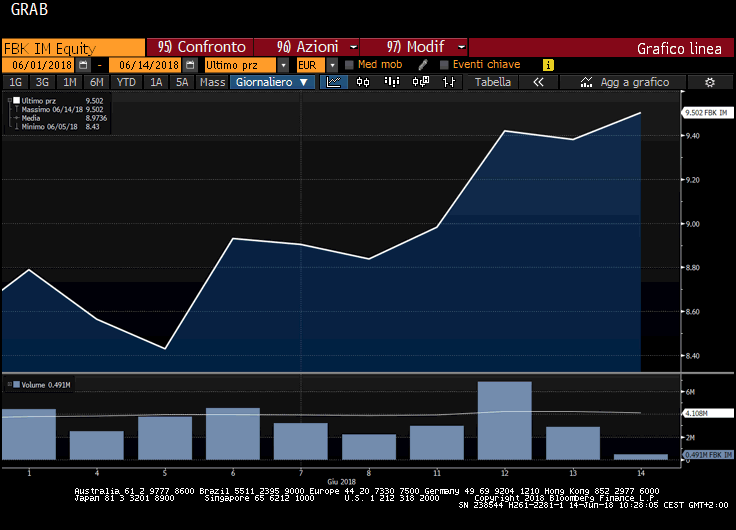
Task: Click the yellow info icon
Action: (548, 65)
